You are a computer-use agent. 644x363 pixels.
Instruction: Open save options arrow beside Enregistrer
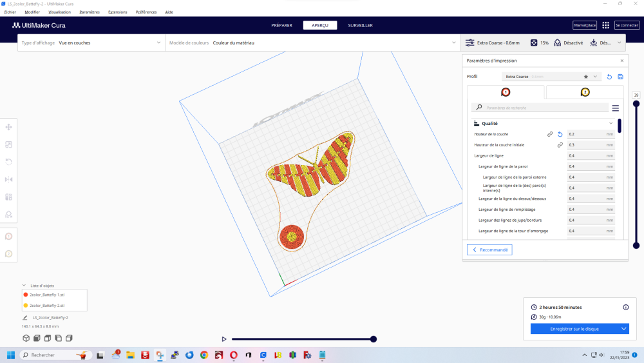623,329
